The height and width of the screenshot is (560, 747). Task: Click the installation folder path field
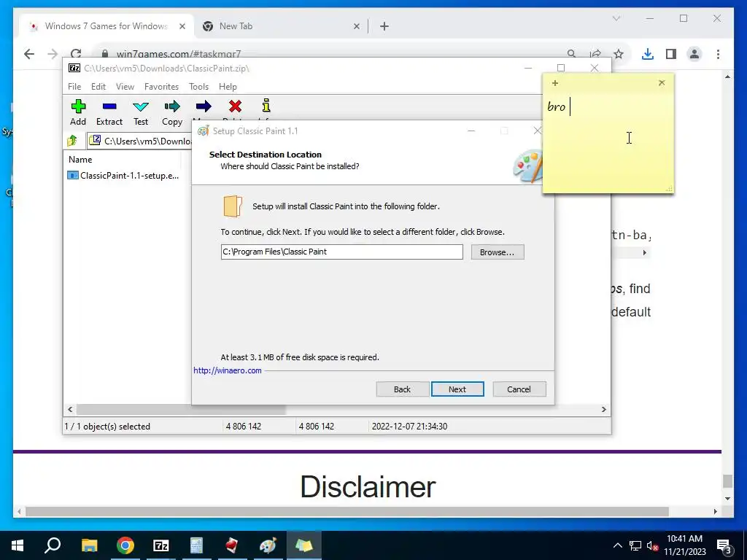click(341, 252)
